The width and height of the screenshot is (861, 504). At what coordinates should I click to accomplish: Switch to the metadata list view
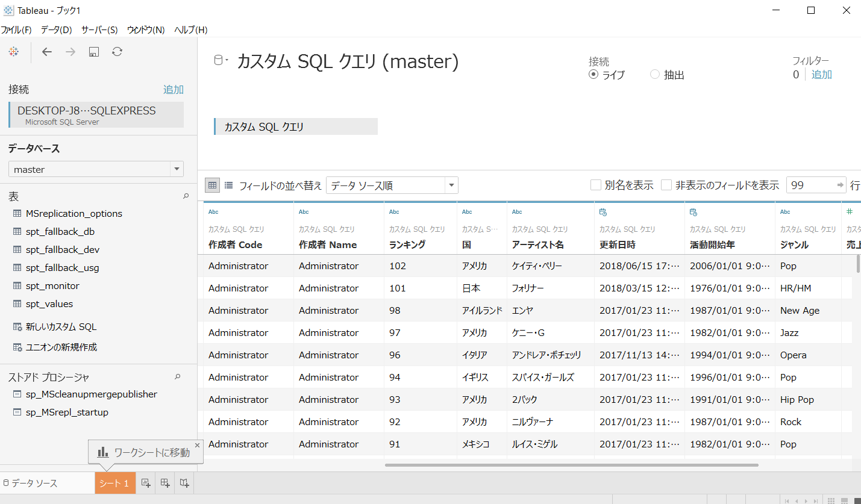coord(228,185)
